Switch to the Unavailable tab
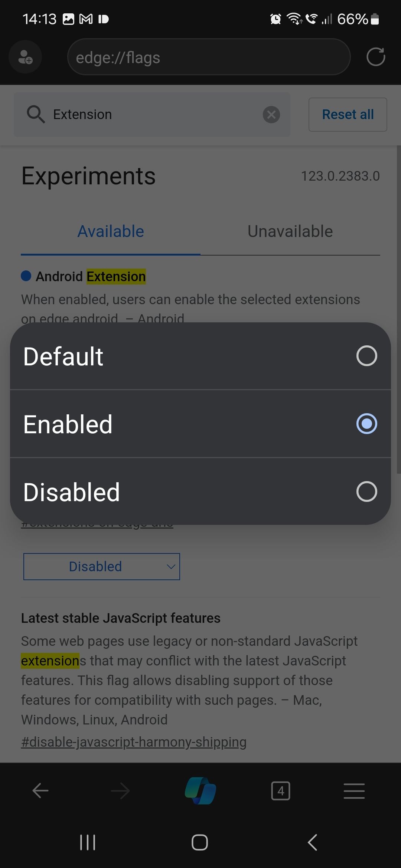 point(290,231)
